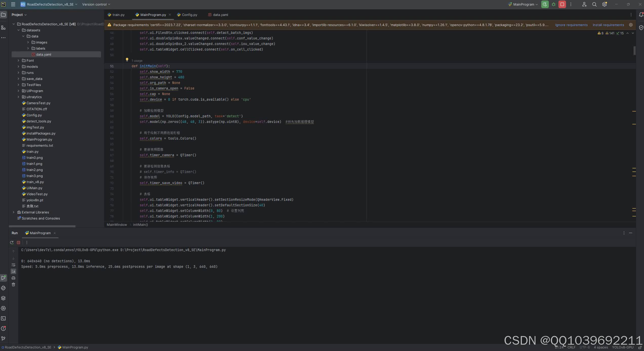Open the MainProgram run configuration dropdown
Viewport: 644px width, 351px height.
coord(523,4)
